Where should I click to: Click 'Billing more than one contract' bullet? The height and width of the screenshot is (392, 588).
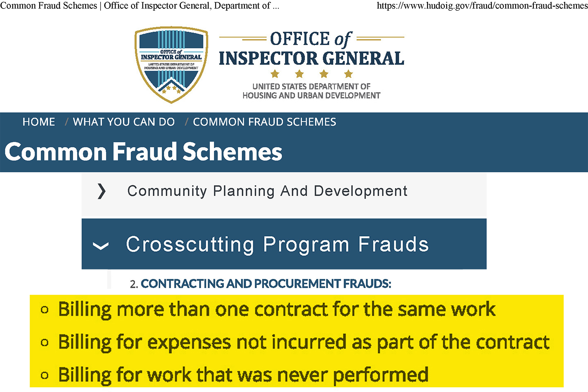tap(277, 309)
